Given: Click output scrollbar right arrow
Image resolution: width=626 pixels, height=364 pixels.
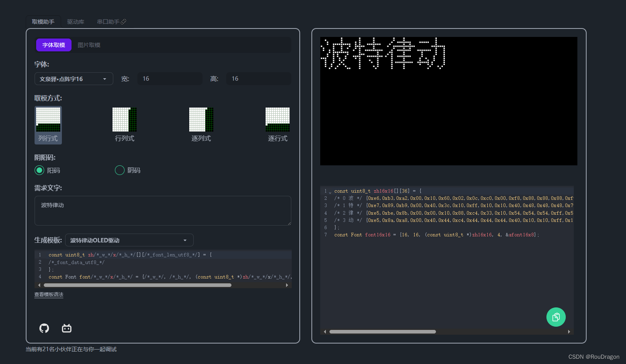Looking at the screenshot, I should pos(569,331).
